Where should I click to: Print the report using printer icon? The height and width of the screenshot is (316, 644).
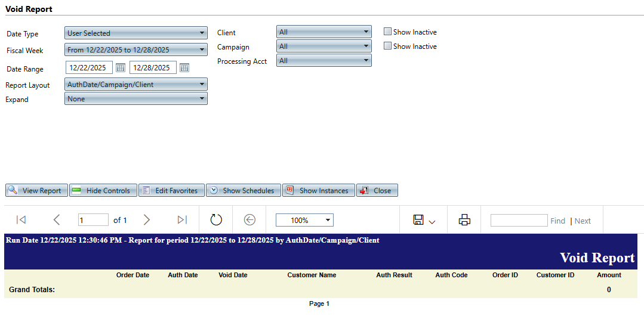click(464, 220)
